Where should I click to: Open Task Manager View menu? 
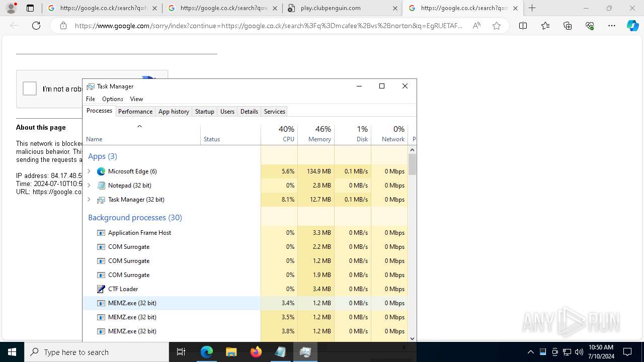136,99
